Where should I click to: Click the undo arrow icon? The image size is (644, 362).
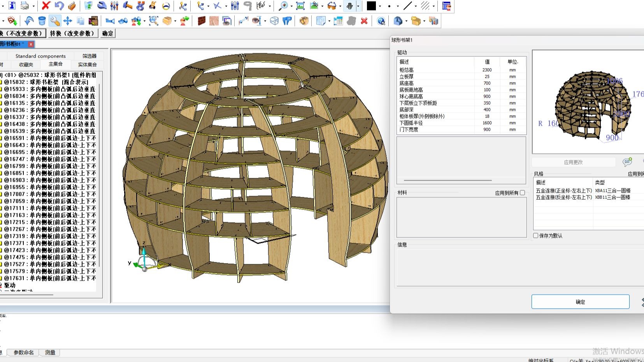click(59, 6)
